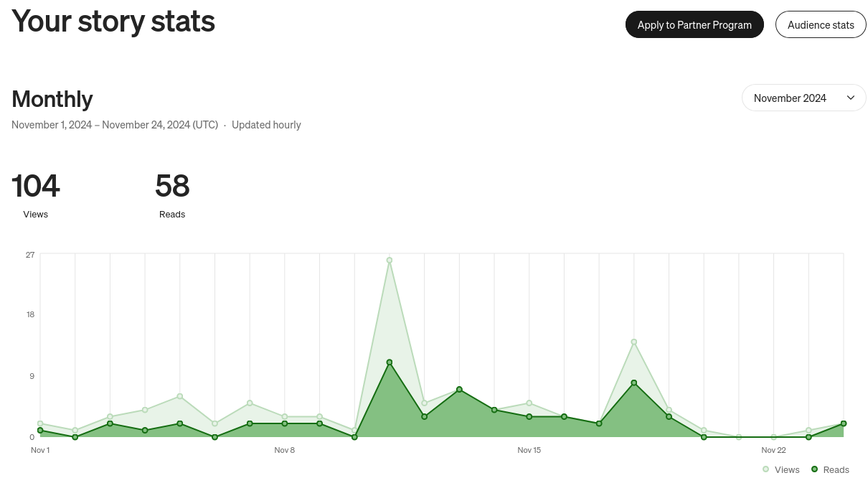868x478 pixels.
Task: Toggle the Views series in chart legend
Action: point(781,469)
